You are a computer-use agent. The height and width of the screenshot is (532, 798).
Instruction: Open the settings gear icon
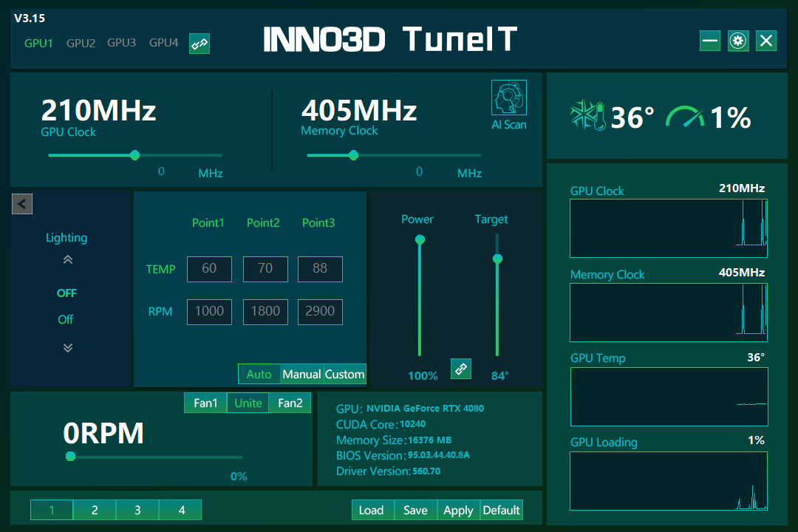[x=737, y=41]
